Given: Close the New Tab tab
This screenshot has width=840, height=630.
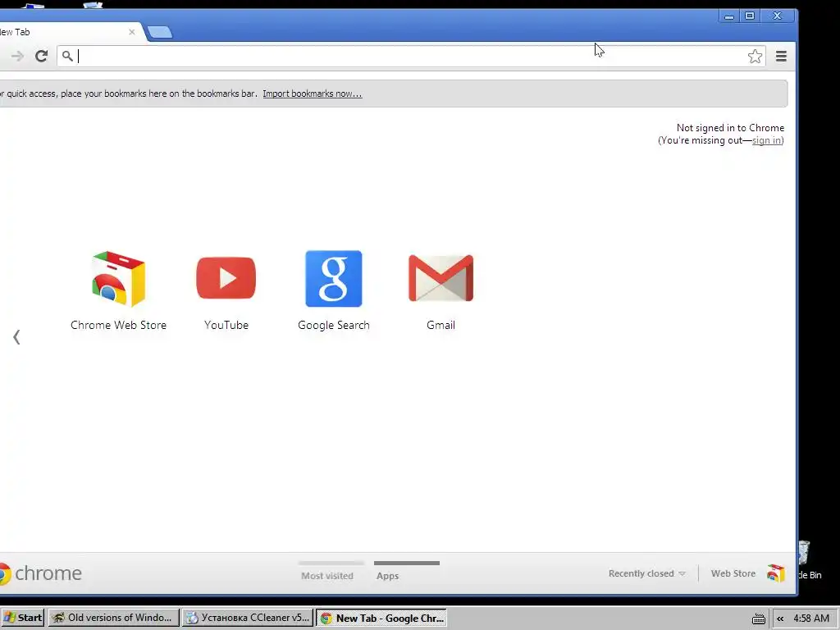Looking at the screenshot, I should coord(132,32).
